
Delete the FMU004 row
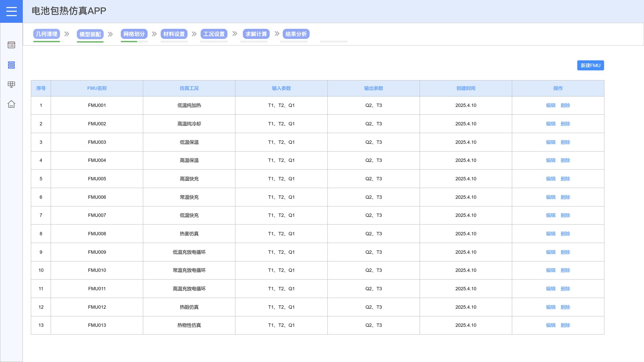pyautogui.click(x=566, y=161)
